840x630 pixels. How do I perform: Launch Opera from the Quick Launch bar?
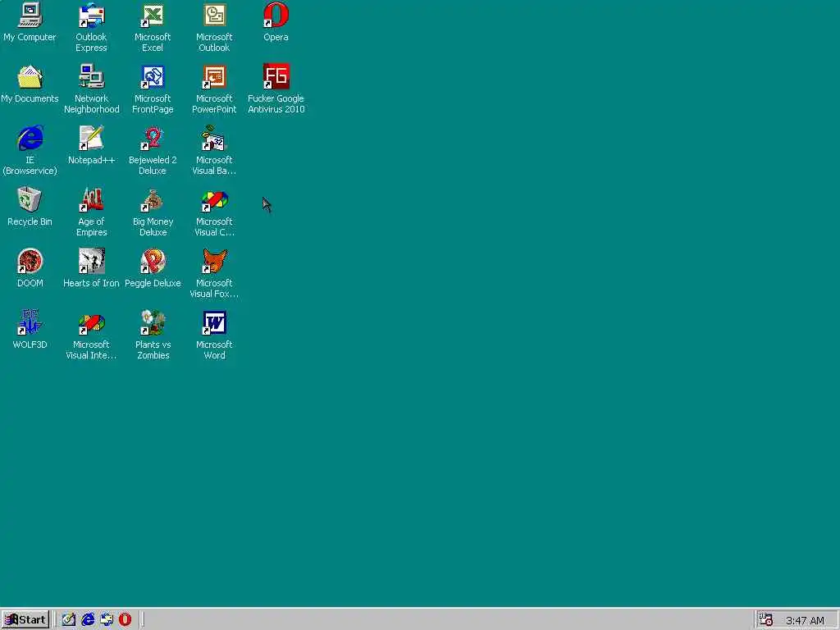point(125,620)
